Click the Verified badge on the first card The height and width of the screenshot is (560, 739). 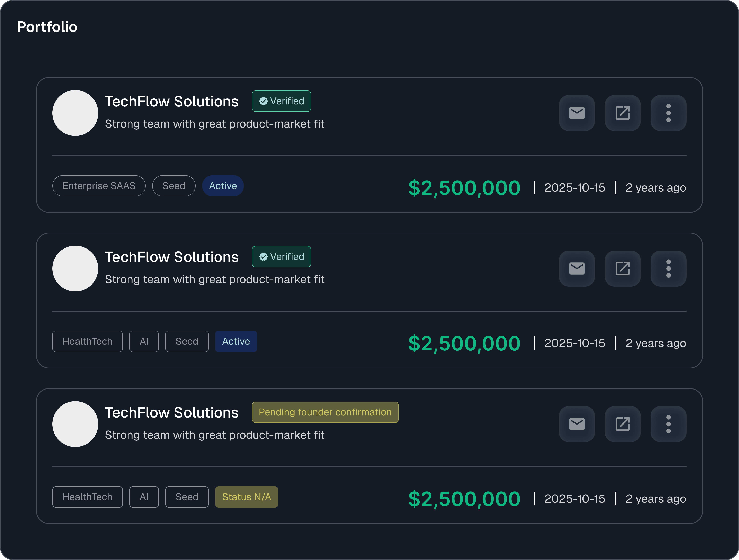(x=281, y=101)
